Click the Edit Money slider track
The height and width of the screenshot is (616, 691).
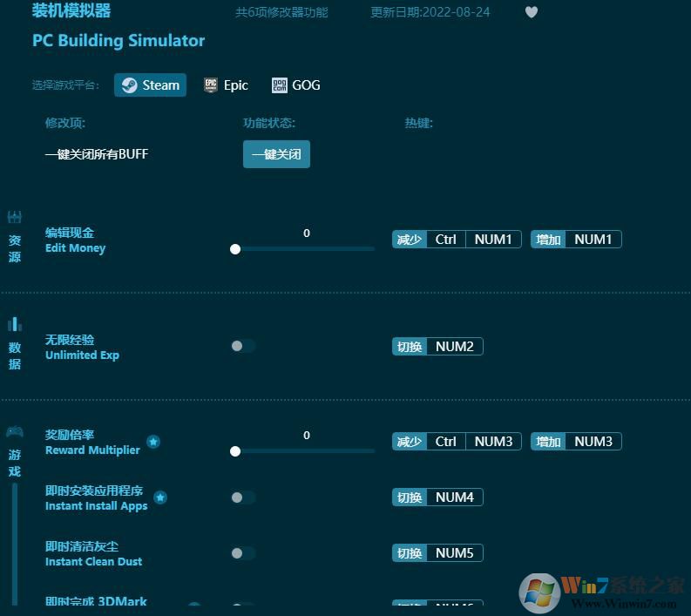click(x=304, y=249)
